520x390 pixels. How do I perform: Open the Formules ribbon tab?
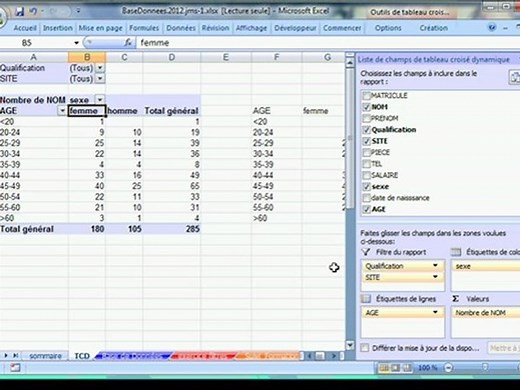144,28
